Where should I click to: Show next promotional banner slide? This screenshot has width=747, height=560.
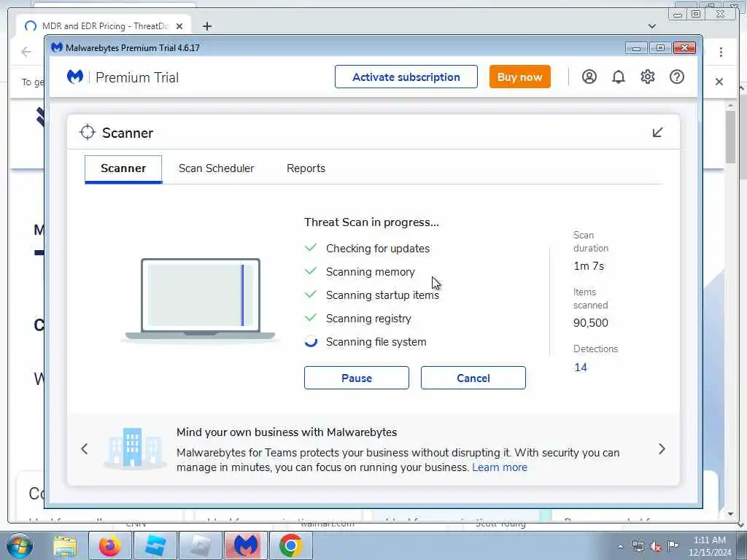[x=662, y=449]
